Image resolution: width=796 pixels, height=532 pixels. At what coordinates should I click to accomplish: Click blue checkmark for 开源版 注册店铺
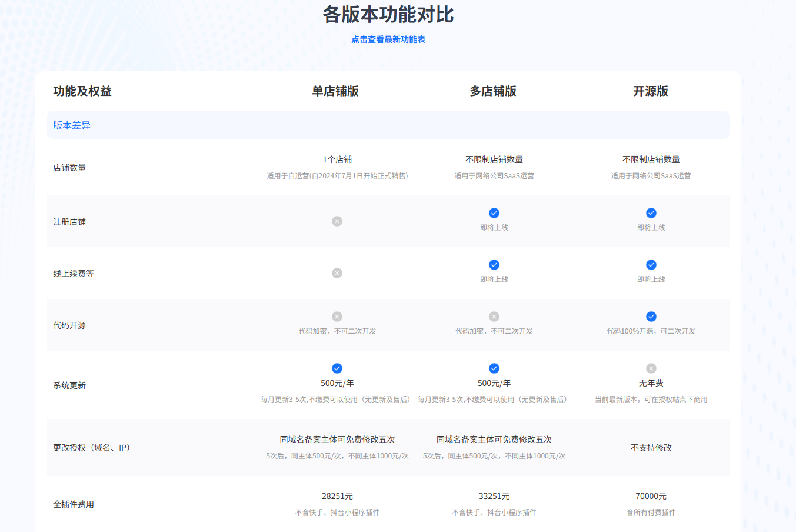click(x=651, y=213)
